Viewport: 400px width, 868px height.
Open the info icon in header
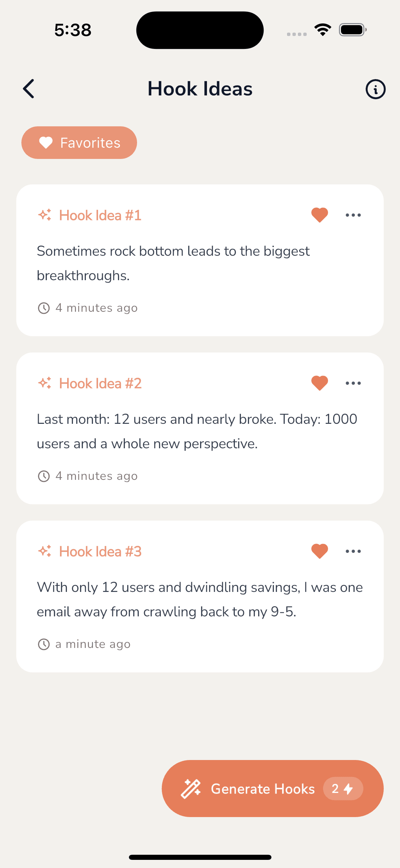pyautogui.click(x=375, y=89)
